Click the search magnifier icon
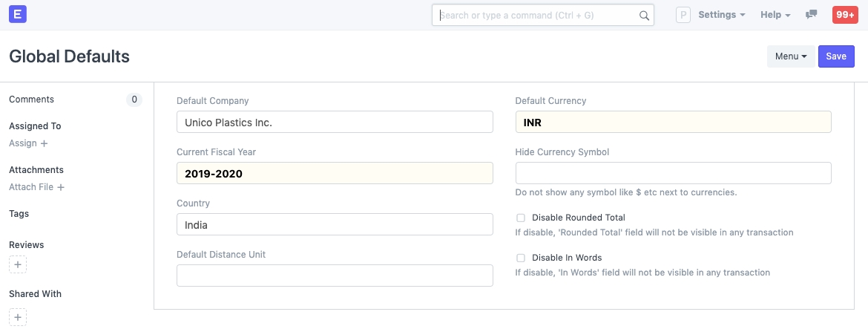Image resolution: width=868 pixels, height=329 pixels. (644, 15)
